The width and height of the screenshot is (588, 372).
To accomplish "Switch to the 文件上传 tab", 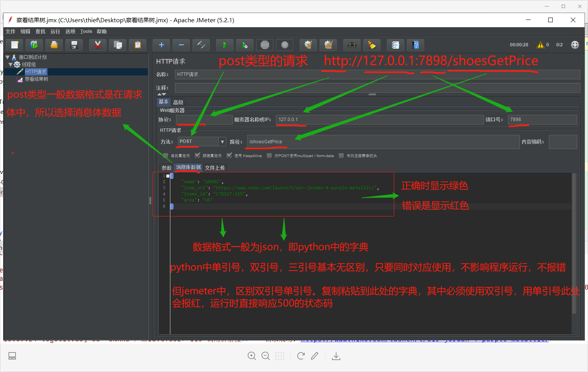I will [215, 167].
